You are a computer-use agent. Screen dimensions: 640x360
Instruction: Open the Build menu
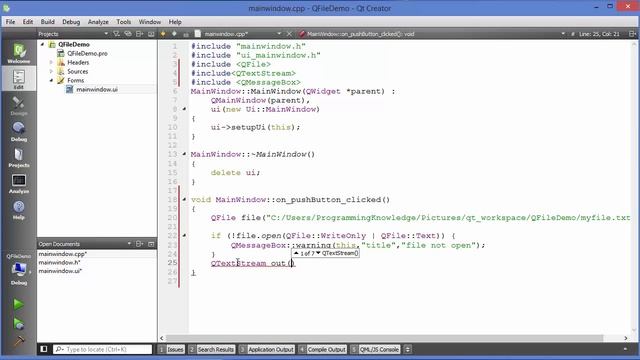[47, 22]
